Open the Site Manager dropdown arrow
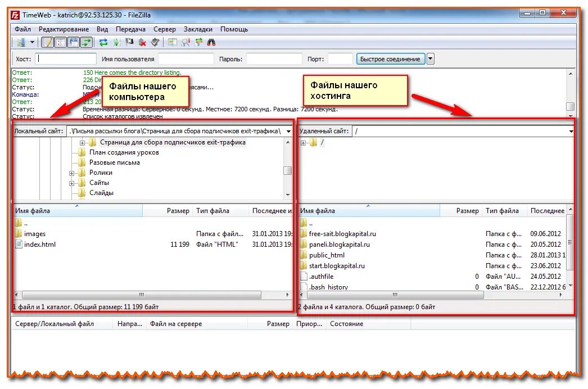Screen dimensions: 588x389 coord(32,42)
